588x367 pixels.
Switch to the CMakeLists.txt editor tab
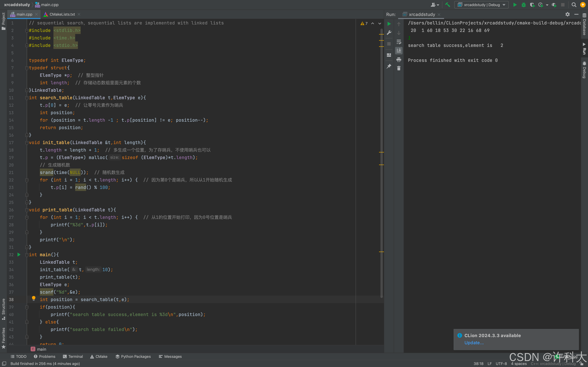tap(62, 14)
